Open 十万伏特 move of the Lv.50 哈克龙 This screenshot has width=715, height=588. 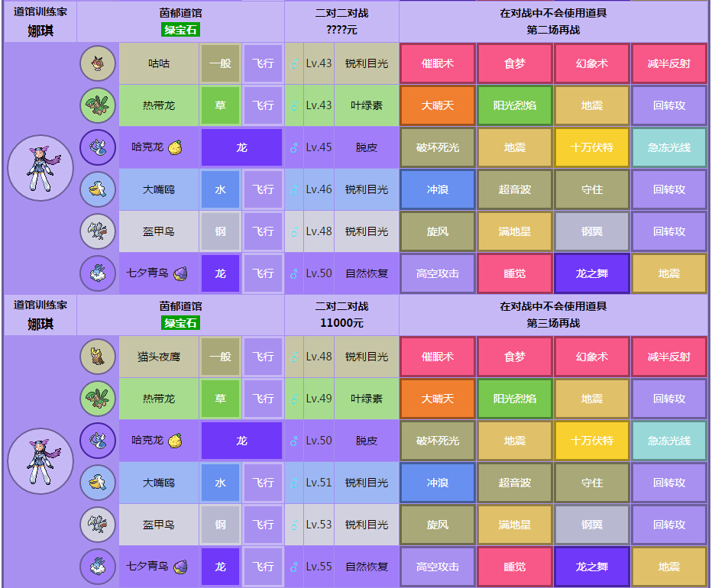[x=592, y=441]
